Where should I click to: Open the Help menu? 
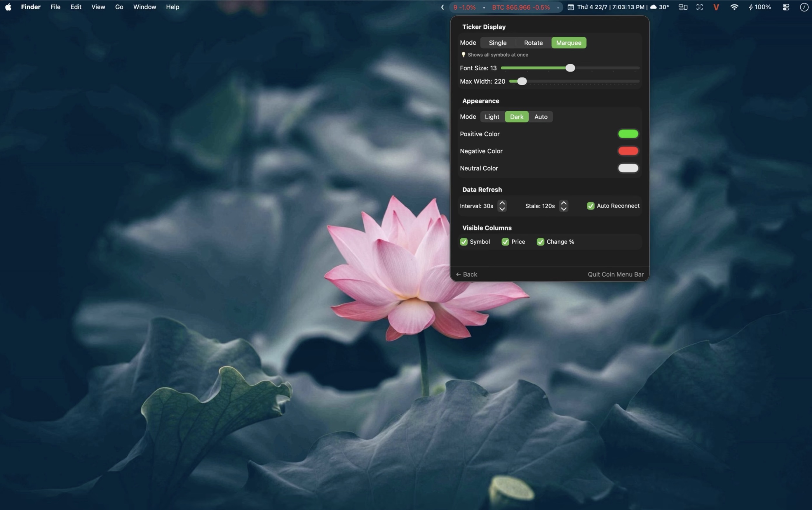click(x=172, y=7)
